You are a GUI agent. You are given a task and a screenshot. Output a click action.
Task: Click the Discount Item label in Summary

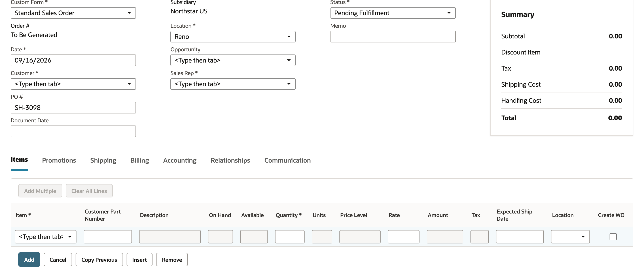click(x=521, y=52)
